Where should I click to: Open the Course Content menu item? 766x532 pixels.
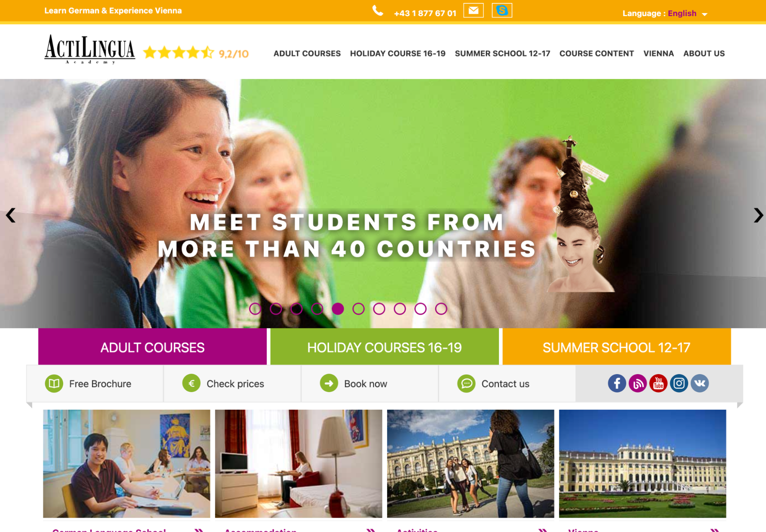597,54
